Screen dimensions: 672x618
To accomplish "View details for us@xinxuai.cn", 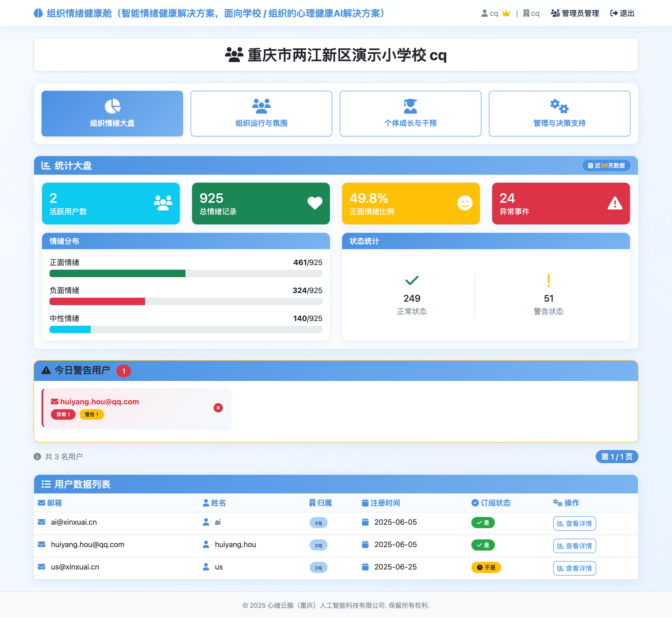I will pos(574,568).
